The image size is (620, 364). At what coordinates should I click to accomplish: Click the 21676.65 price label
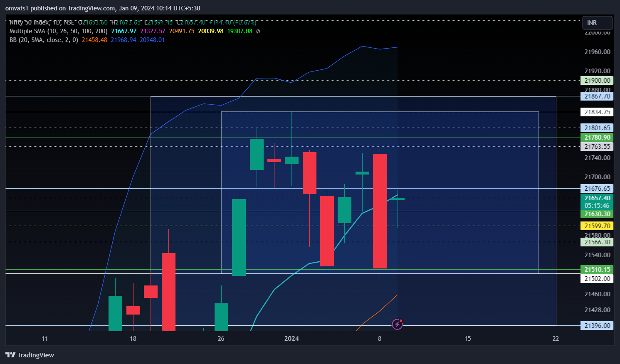(x=597, y=189)
